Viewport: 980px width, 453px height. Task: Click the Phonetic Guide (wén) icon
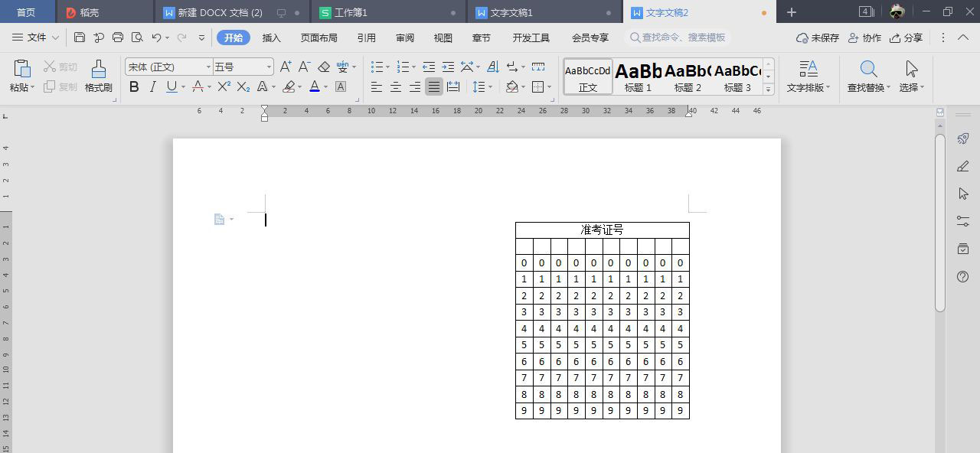pyautogui.click(x=342, y=67)
